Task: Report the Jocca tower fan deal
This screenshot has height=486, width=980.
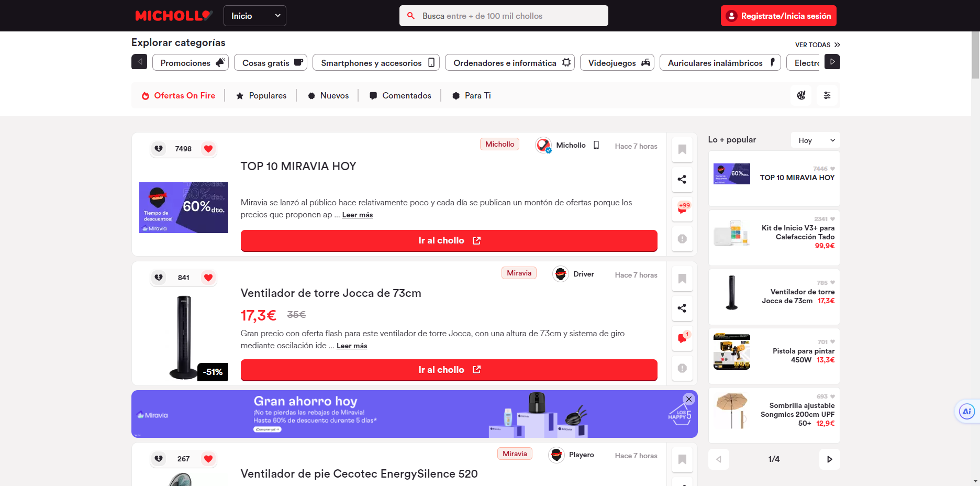Action: pyautogui.click(x=682, y=368)
